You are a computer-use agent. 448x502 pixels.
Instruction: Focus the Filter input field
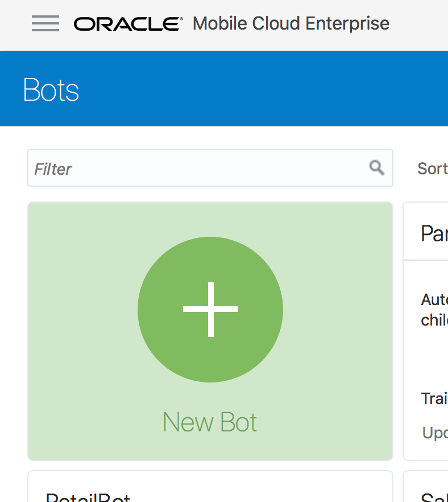[x=210, y=168]
